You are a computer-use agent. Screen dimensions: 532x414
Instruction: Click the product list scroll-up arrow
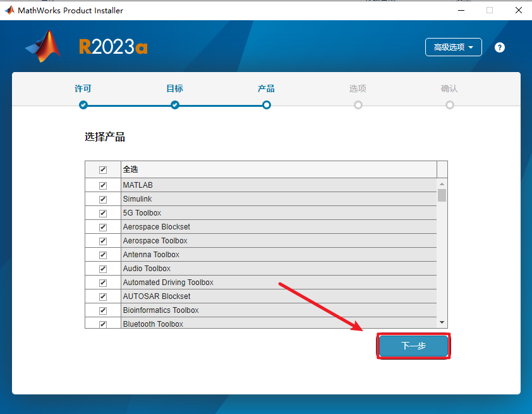click(442, 184)
